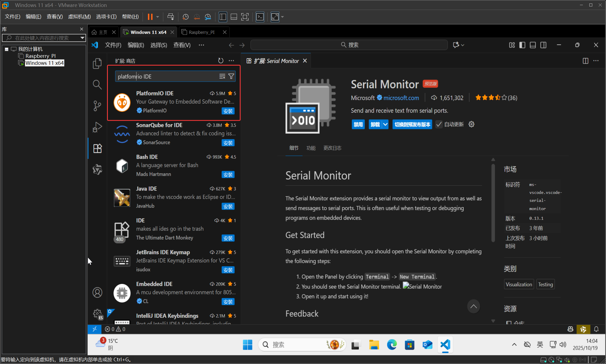The width and height of the screenshot is (606, 364).
Task: Open the gear icon beside 自动更新
Action: pos(471,124)
